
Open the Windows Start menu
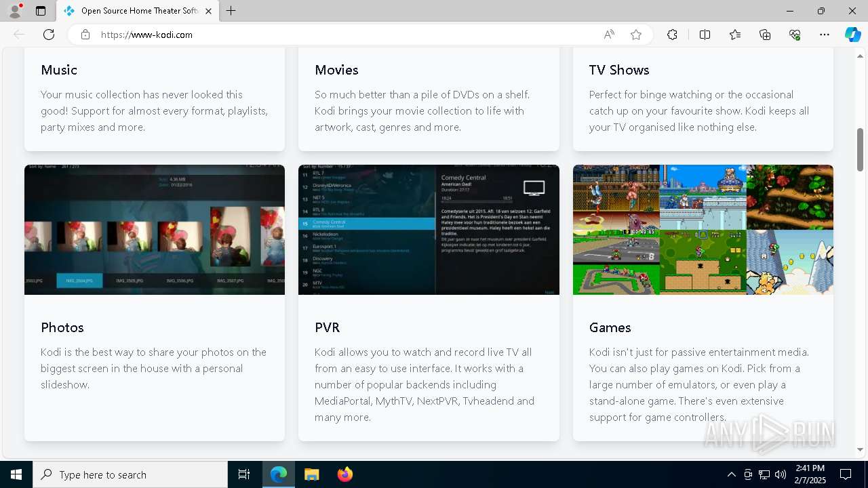16,474
